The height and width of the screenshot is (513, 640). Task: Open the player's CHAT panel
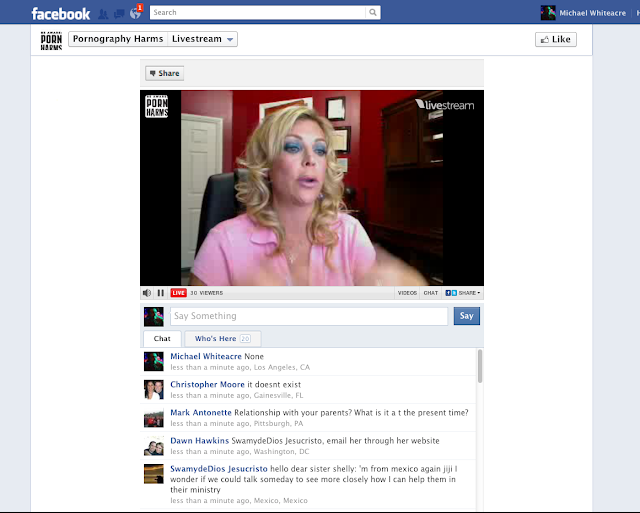tap(431, 293)
